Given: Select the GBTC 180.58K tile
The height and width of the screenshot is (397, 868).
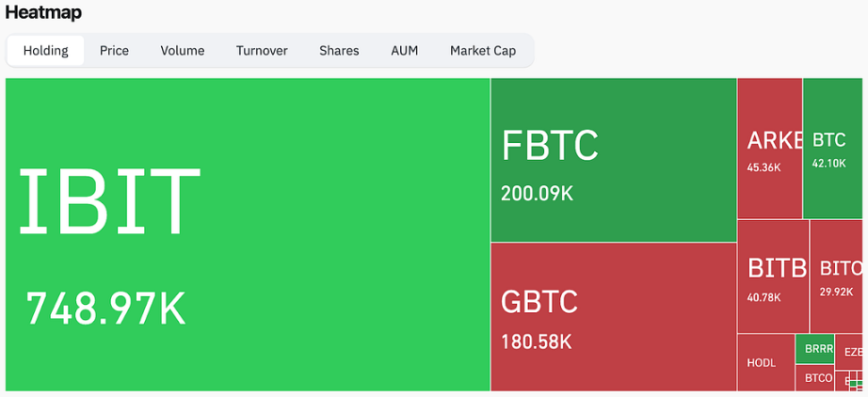Looking at the screenshot, I should pyautogui.click(x=613, y=316).
